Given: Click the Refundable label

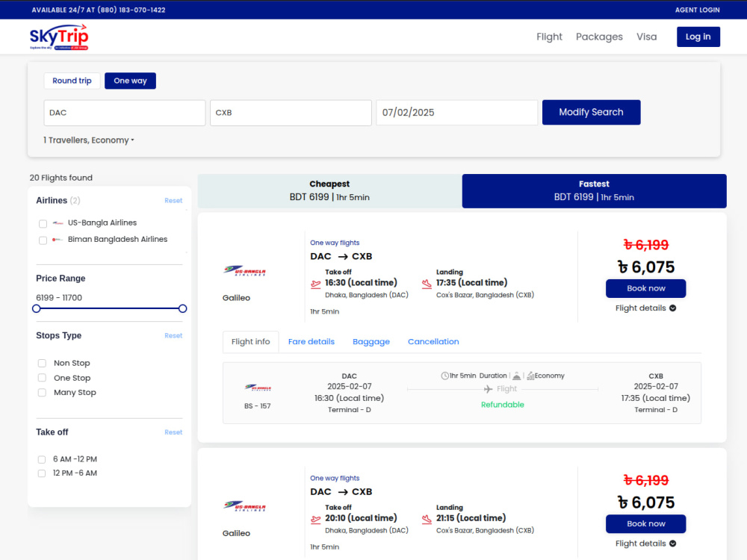Looking at the screenshot, I should [502, 405].
